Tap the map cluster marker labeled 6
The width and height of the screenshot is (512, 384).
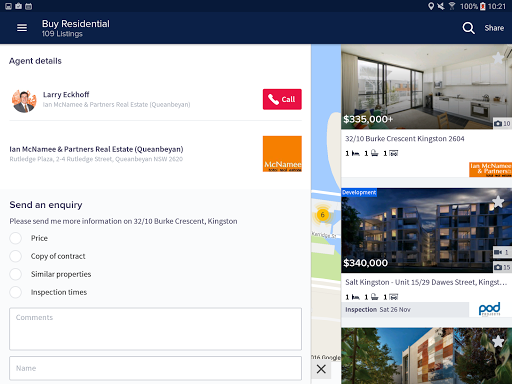point(322,215)
